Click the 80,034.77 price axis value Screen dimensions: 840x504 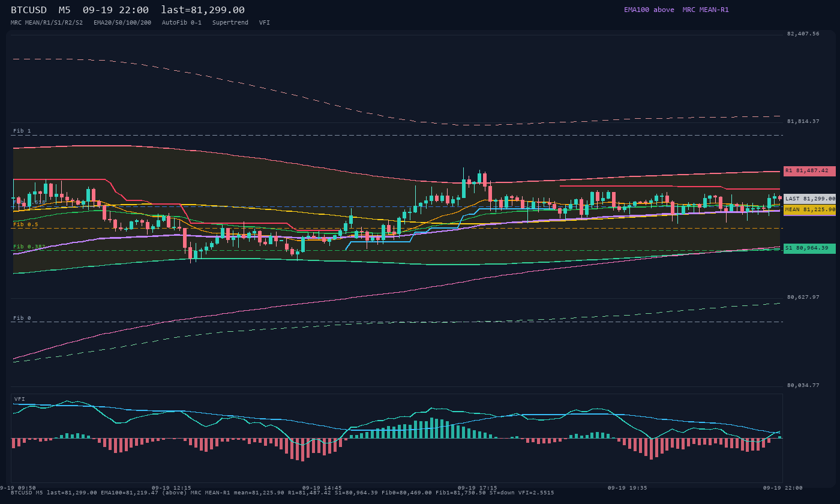coord(803,385)
